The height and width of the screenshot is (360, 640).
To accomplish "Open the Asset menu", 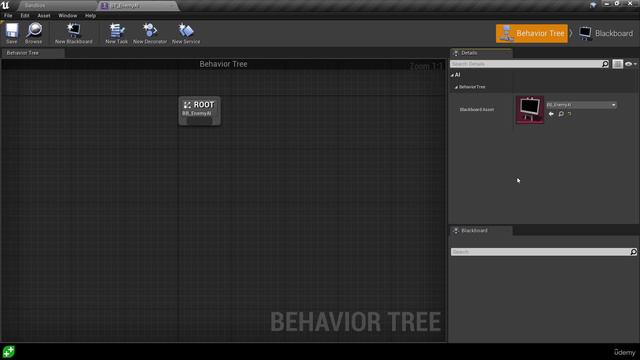I will coord(44,16).
